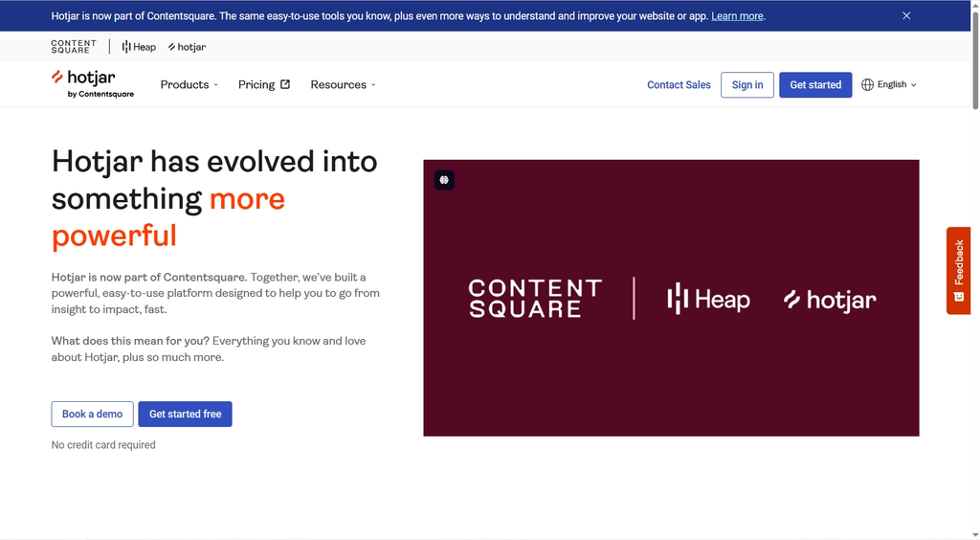
Task: Click the Sign in button
Action: (746, 85)
